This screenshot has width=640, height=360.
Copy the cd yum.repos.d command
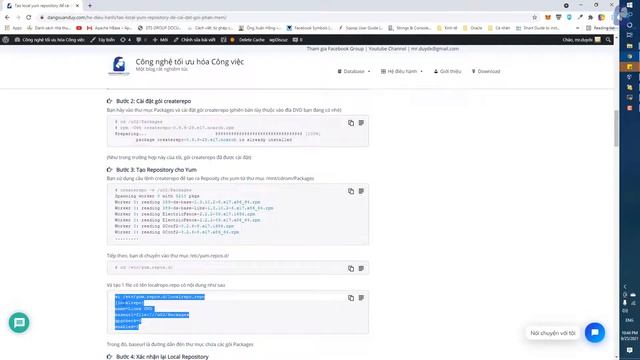tap(351, 269)
